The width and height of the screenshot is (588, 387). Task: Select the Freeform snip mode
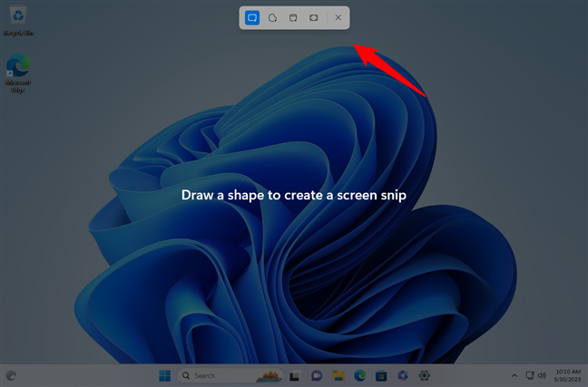tap(272, 17)
